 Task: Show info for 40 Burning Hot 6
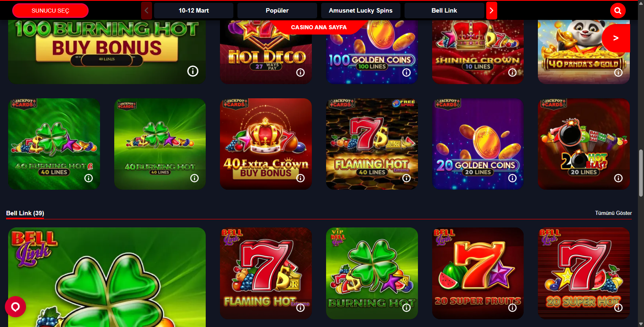click(x=89, y=178)
